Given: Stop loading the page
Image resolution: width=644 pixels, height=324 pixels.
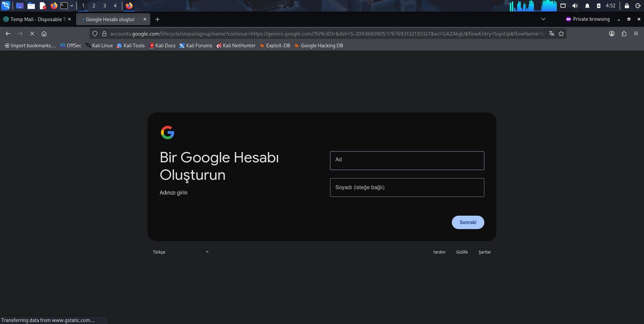Looking at the screenshot, I should (x=32, y=34).
